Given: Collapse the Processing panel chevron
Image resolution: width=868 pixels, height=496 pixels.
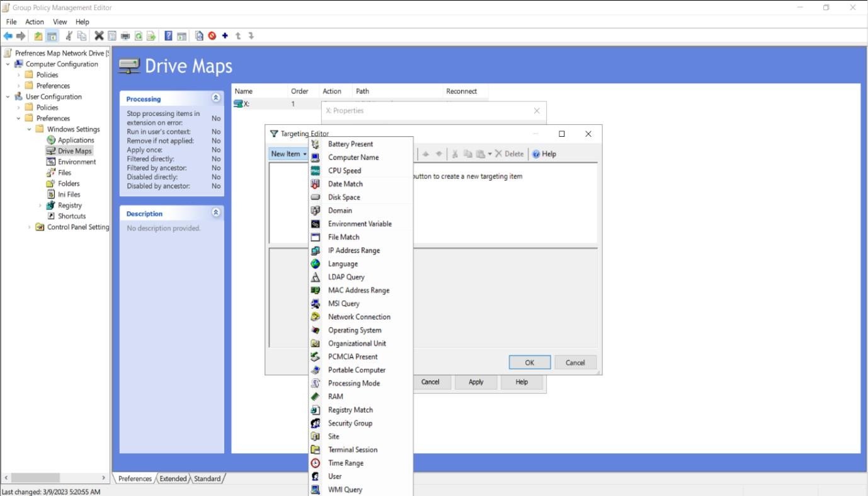Looking at the screenshot, I should [216, 98].
